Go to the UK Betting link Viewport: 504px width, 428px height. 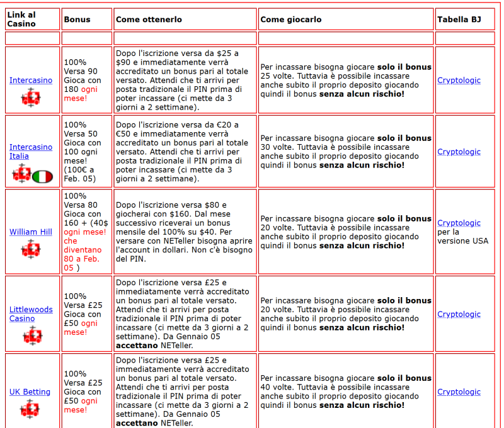point(30,391)
